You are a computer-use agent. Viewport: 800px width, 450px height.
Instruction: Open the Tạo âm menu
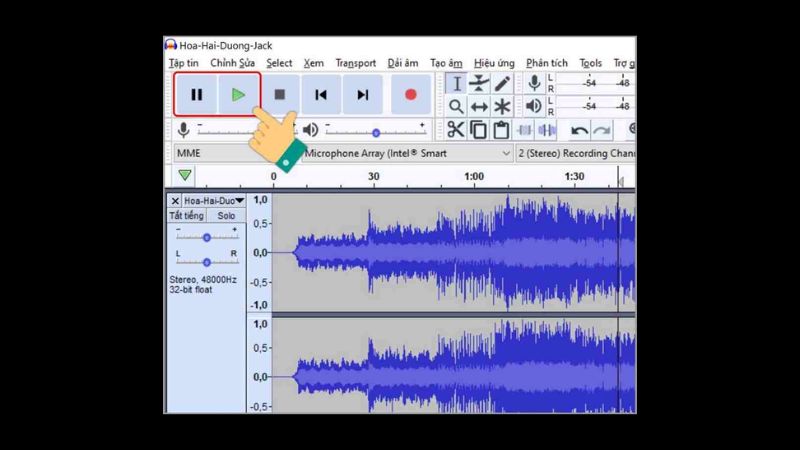coord(446,63)
